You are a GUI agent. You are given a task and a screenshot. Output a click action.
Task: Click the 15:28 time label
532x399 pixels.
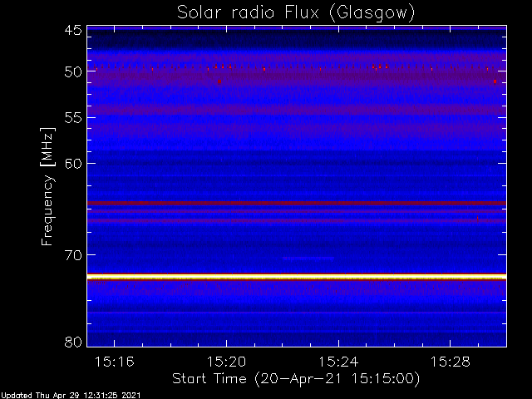(x=451, y=362)
